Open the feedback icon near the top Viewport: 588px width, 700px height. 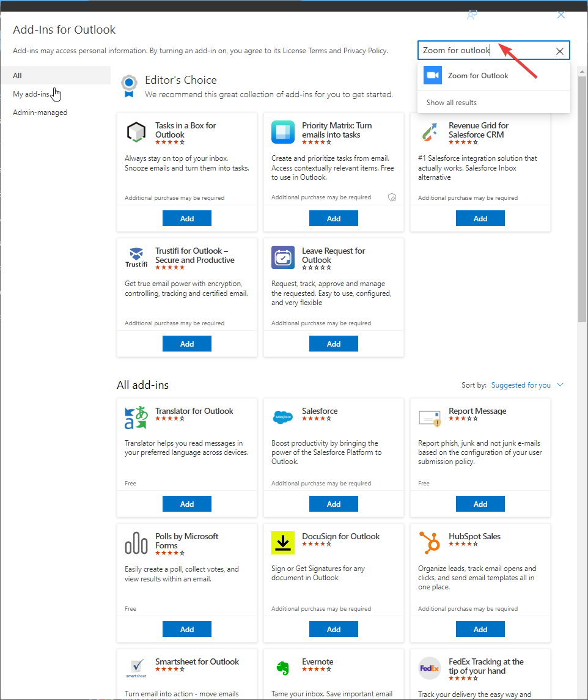coord(472,15)
